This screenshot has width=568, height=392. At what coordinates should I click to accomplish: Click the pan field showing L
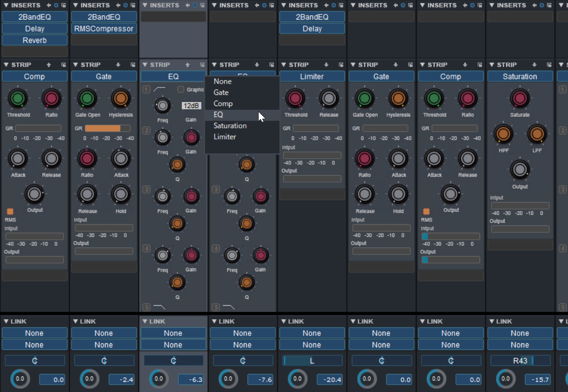coord(312,360)
